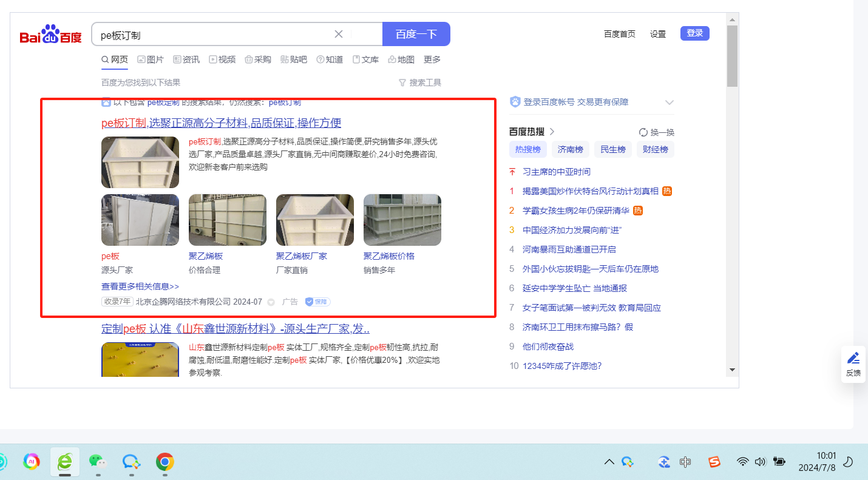
Task: Switch to the 知道 tab
Action: (x=330, y=59)
